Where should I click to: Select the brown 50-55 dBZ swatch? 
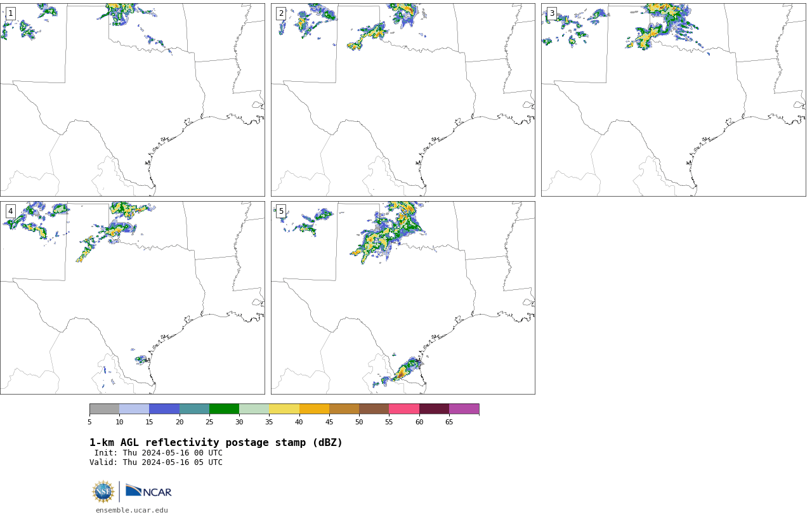(x=374, y=409)
